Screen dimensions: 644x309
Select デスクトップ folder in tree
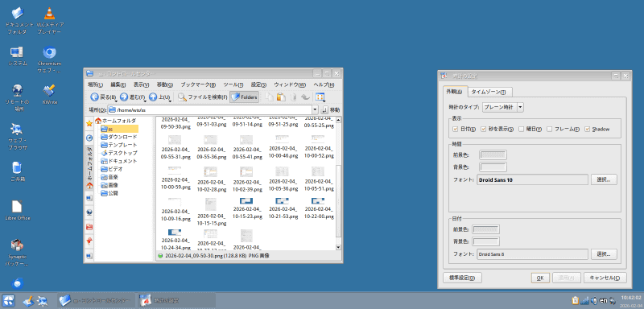(x=119, y=153)
